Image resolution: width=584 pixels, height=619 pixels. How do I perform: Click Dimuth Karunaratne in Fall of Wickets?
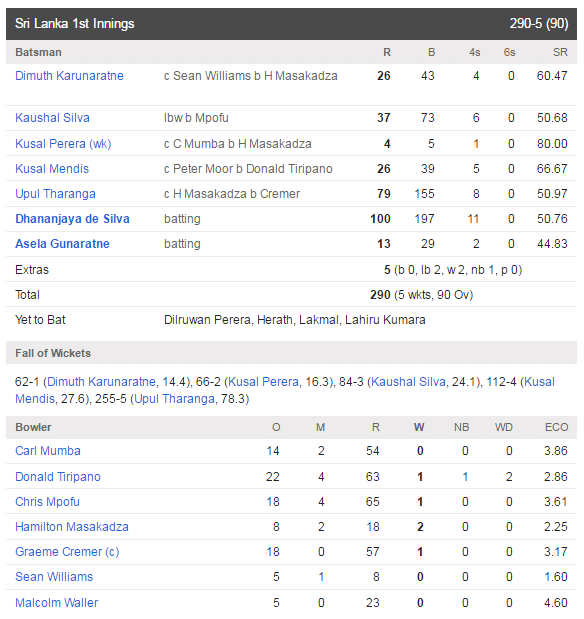pos(101,382)
